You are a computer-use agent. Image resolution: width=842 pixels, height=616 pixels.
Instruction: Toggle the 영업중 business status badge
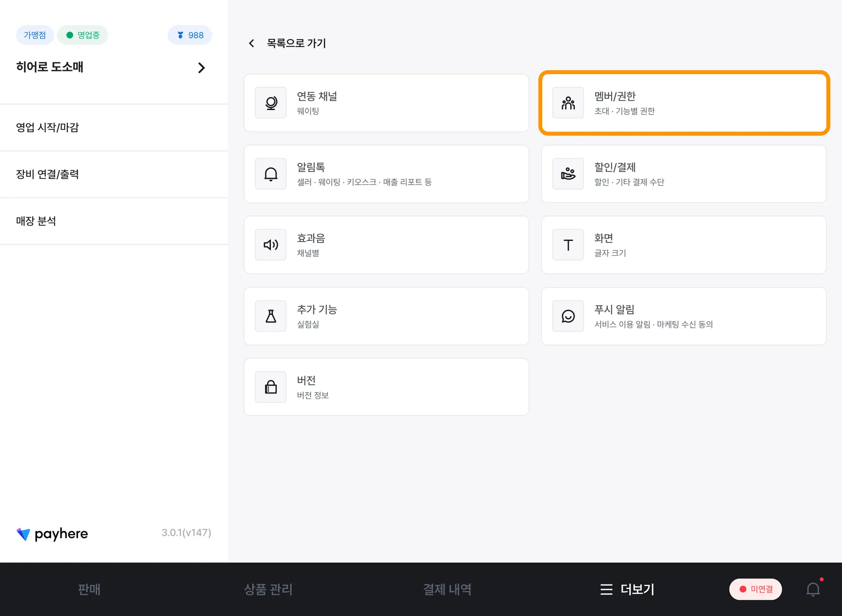click(83, 35)
